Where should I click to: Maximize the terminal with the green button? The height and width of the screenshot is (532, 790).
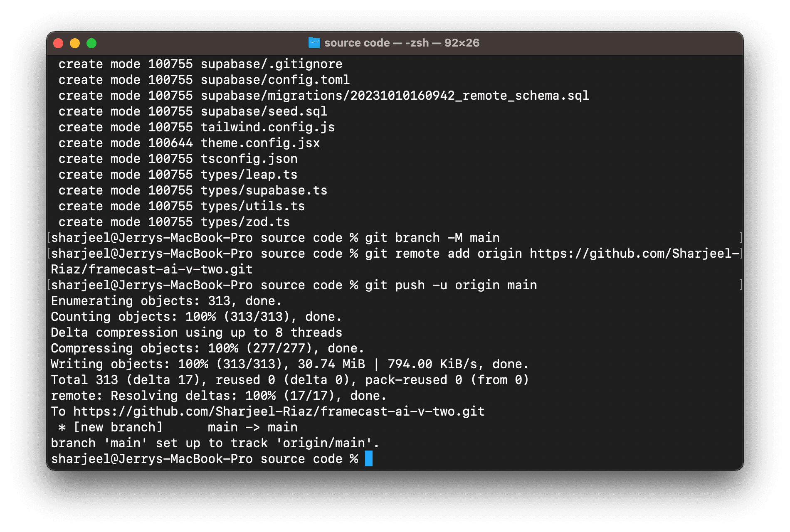tap(91, 43)
